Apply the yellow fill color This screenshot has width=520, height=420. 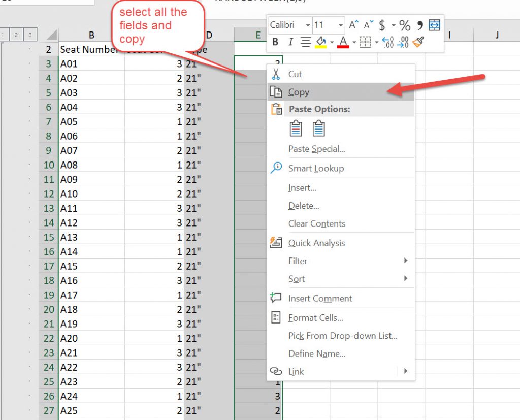(x=320, y=42)
